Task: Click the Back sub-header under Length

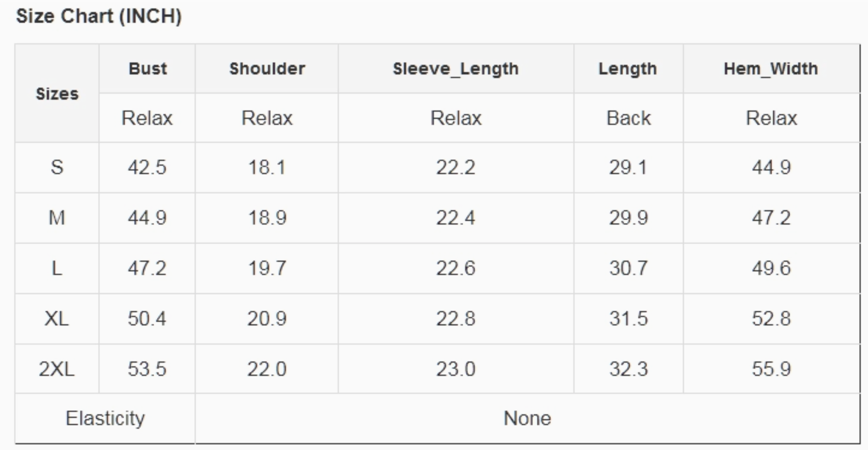Action: (628, 118)
